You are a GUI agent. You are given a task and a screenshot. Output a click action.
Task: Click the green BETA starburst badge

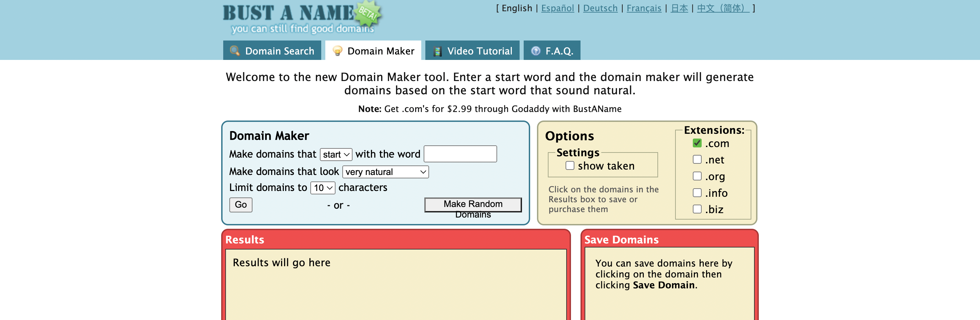click(368, 13)
